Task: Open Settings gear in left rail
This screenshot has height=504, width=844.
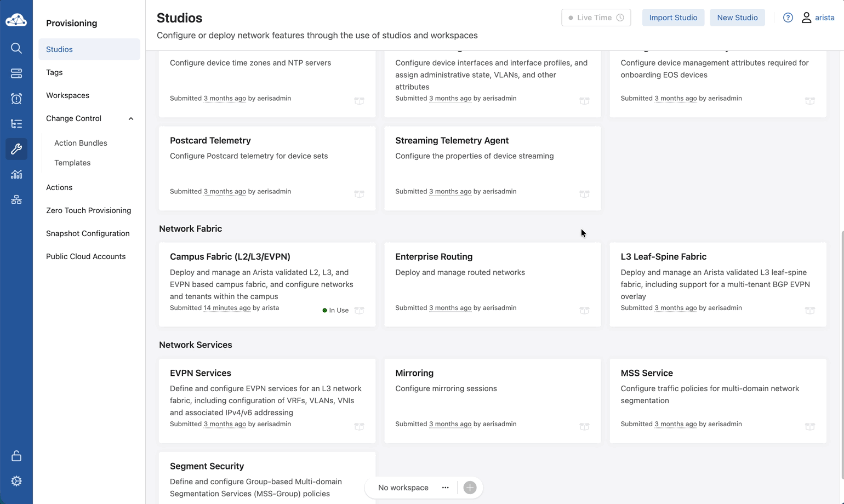Action: tap(16, 481)
